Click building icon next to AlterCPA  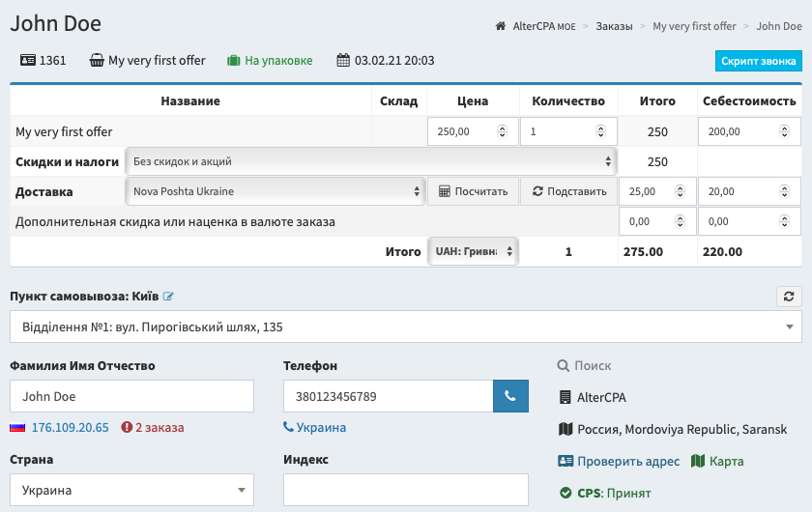click(565, 397)
